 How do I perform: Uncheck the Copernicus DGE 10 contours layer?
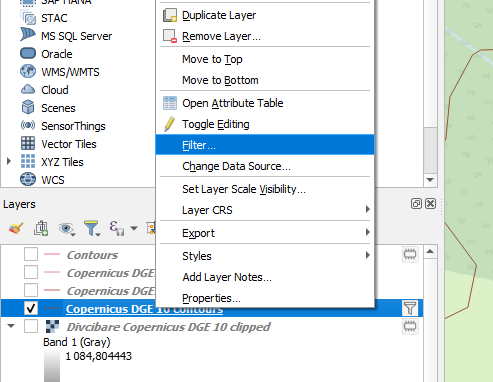point(31,308)
